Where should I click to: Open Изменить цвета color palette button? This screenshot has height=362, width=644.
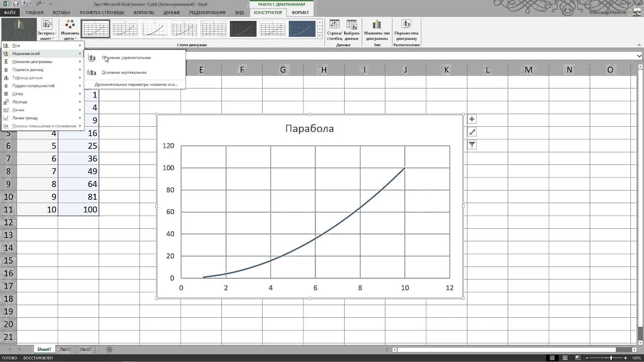pos(70,30)
